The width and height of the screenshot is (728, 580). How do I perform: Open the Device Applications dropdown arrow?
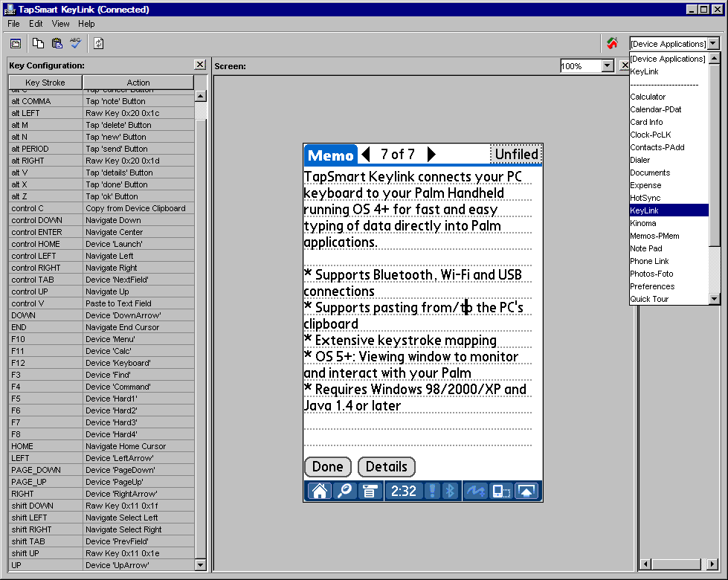714,44
